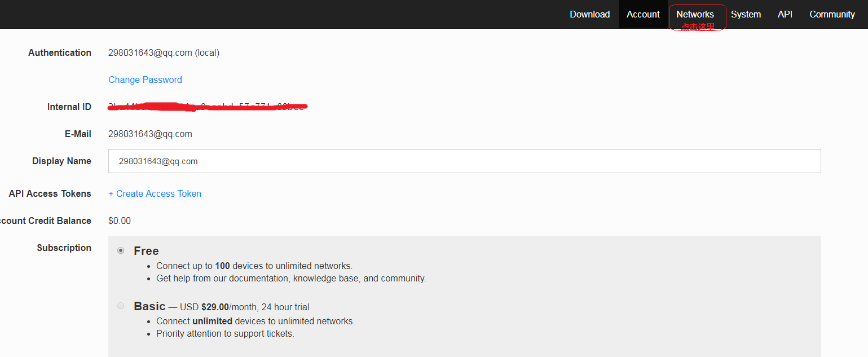This screenshot has width=868, height=357.
Task: Open the Download page in navigation
Action: [589, 14]
